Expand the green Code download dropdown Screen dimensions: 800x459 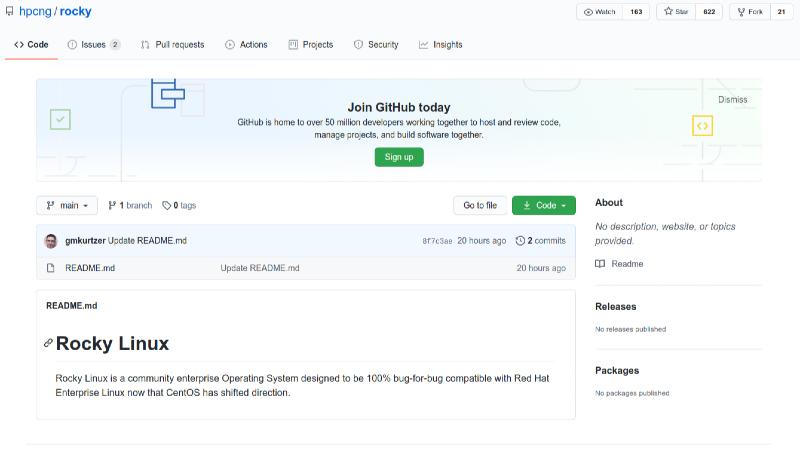(x=544, y=206)
